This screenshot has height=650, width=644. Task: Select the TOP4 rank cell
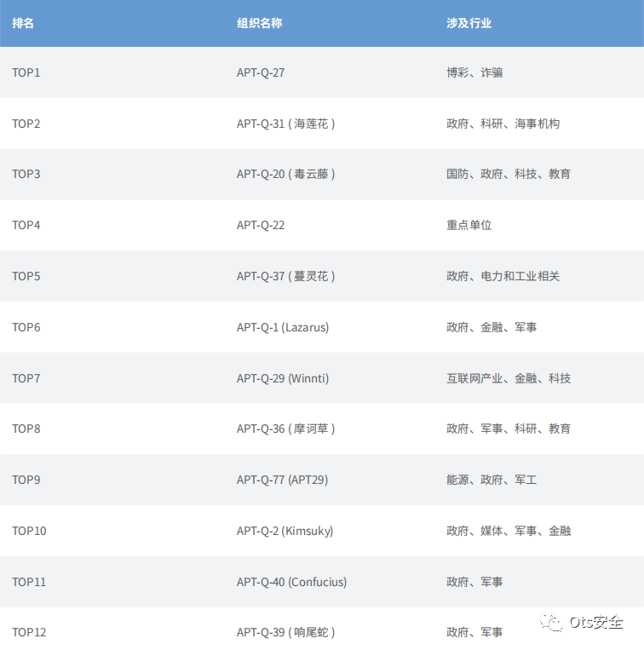tap(26, 225)
